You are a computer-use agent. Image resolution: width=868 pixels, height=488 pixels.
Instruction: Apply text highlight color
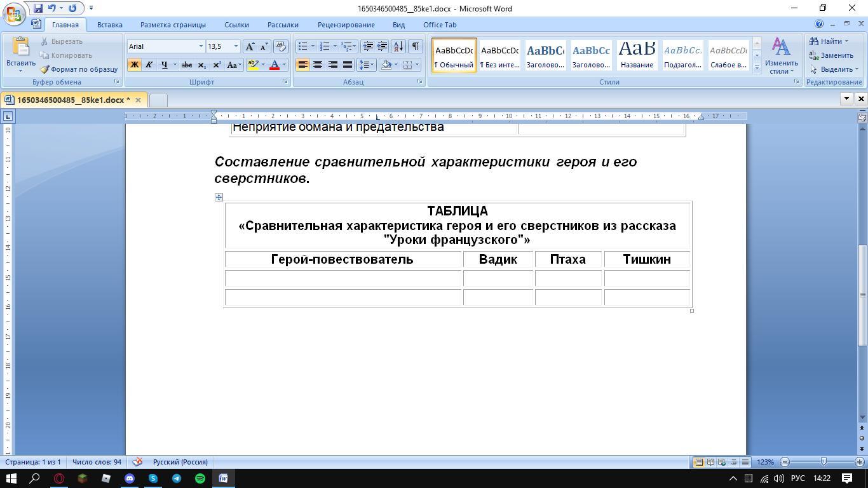253,65
